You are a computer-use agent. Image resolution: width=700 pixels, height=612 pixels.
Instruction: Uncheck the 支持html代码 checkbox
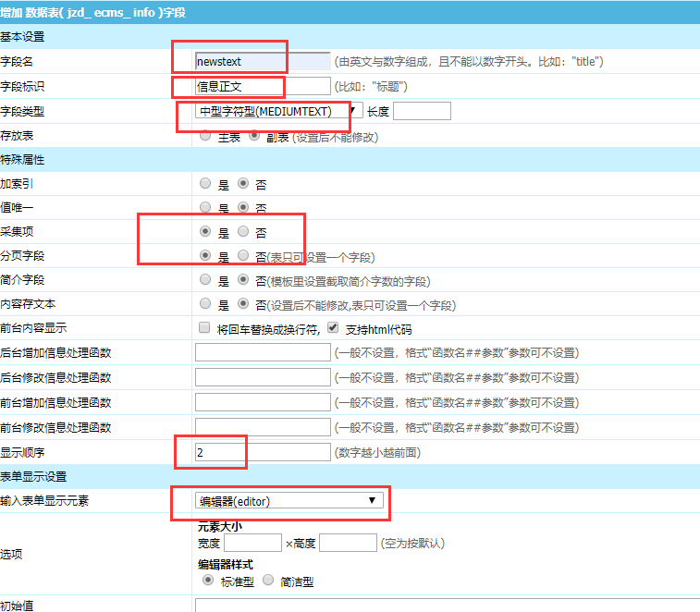(x=333, y=327)
